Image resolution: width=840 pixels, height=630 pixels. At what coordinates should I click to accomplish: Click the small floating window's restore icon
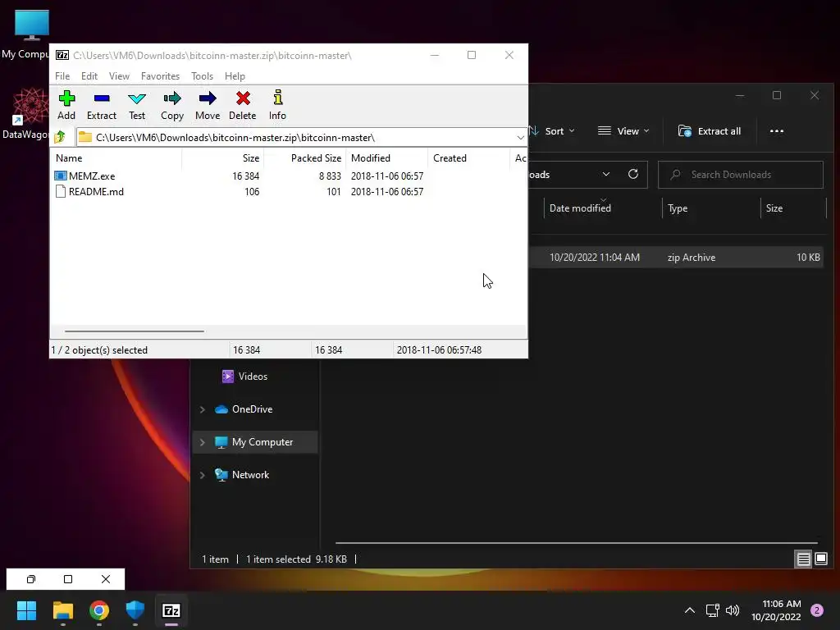[31, 579]
